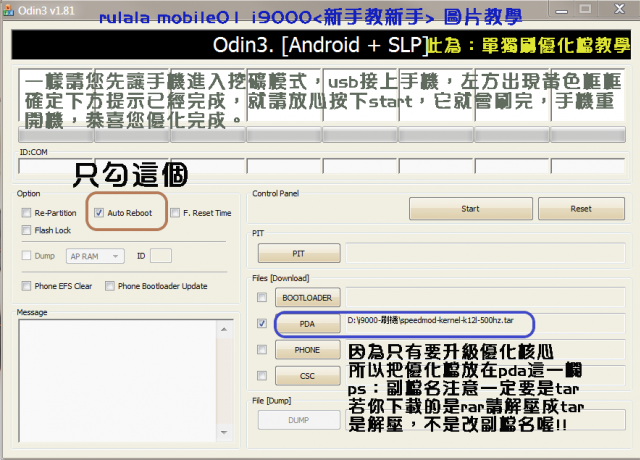Click the PIT file path field
This screenshot has height=460, width=640.
pos(485,253)
